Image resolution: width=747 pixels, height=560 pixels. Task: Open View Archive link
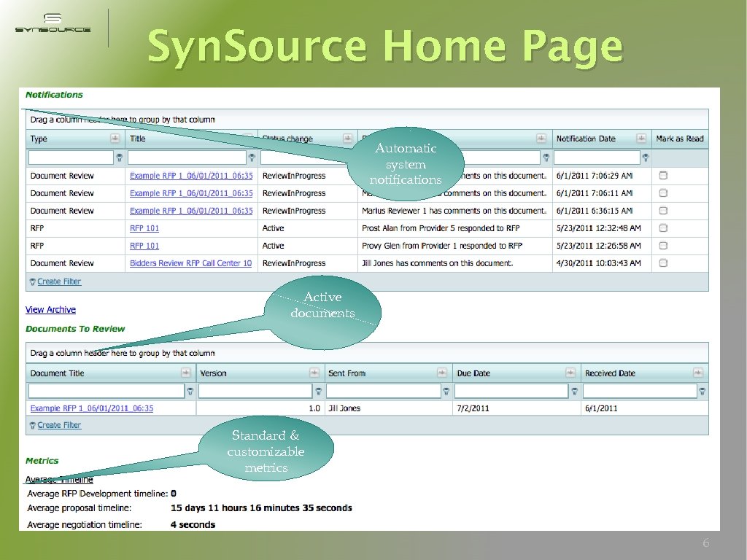click(x=50, y=309)
